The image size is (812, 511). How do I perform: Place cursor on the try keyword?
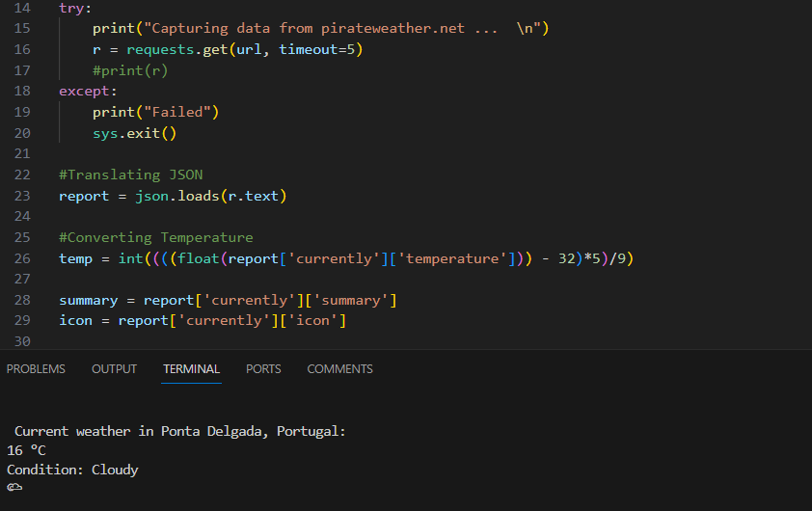coord(71,8)
